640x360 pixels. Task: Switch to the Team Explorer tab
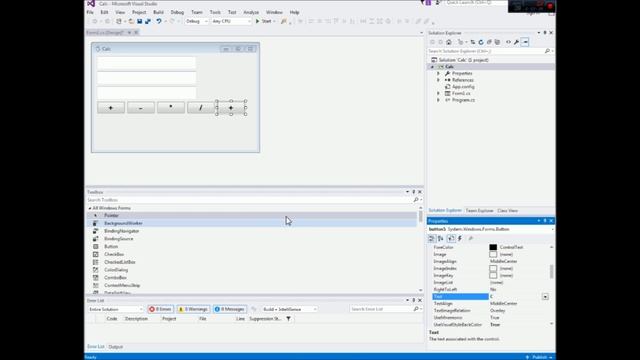[479, 211]
